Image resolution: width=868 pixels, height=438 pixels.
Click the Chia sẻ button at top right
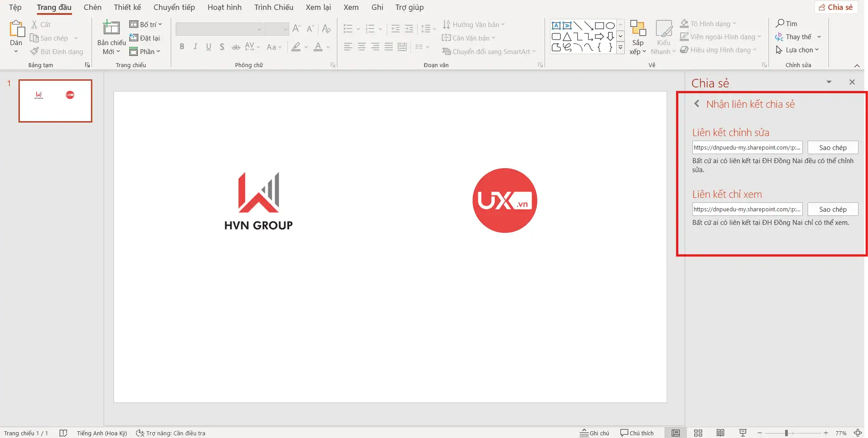pos(836,7)
